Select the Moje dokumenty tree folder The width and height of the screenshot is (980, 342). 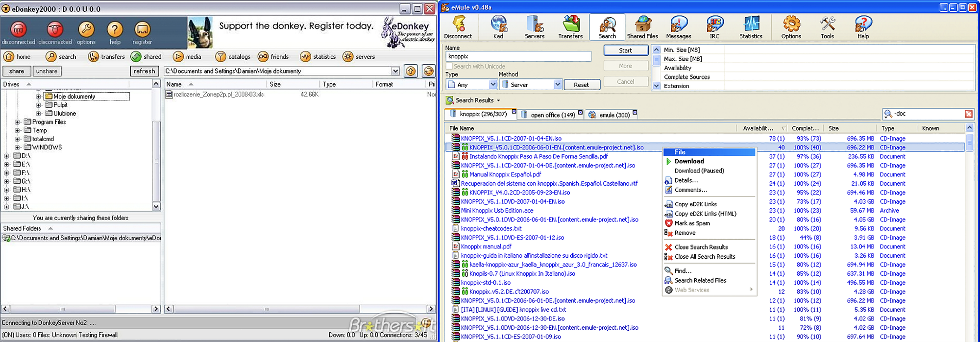tap(74, 97)
